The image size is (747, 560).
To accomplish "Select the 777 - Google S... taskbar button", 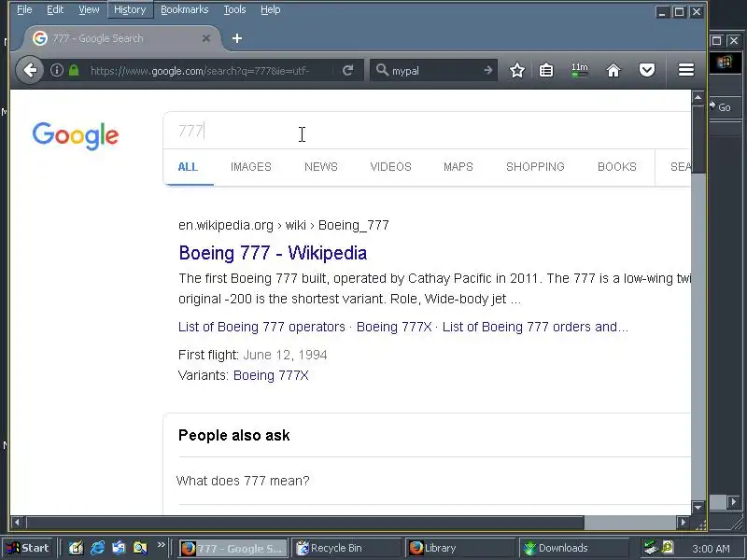I will click(x=233, y=548).
